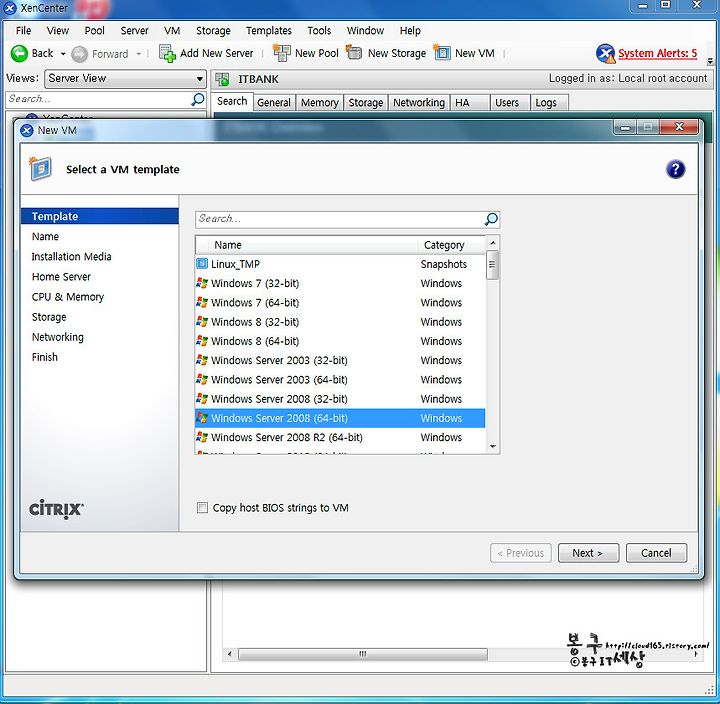Click the green Back arrow icon

pyautogui.click(x=19, y=54)
